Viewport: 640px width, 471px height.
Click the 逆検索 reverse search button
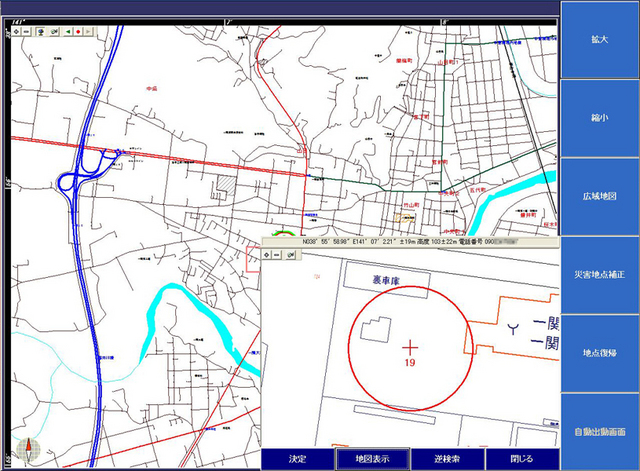click(447, 459)
